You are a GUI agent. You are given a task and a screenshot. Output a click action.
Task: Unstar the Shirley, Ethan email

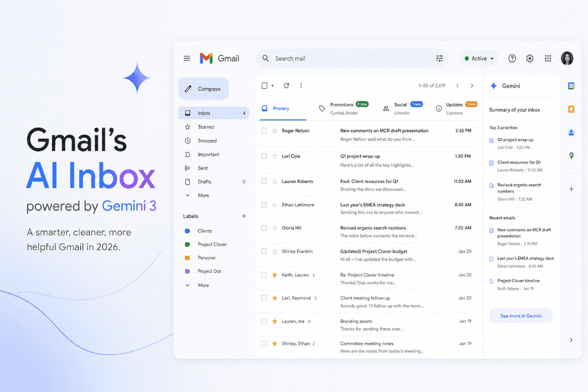[275, 344]
